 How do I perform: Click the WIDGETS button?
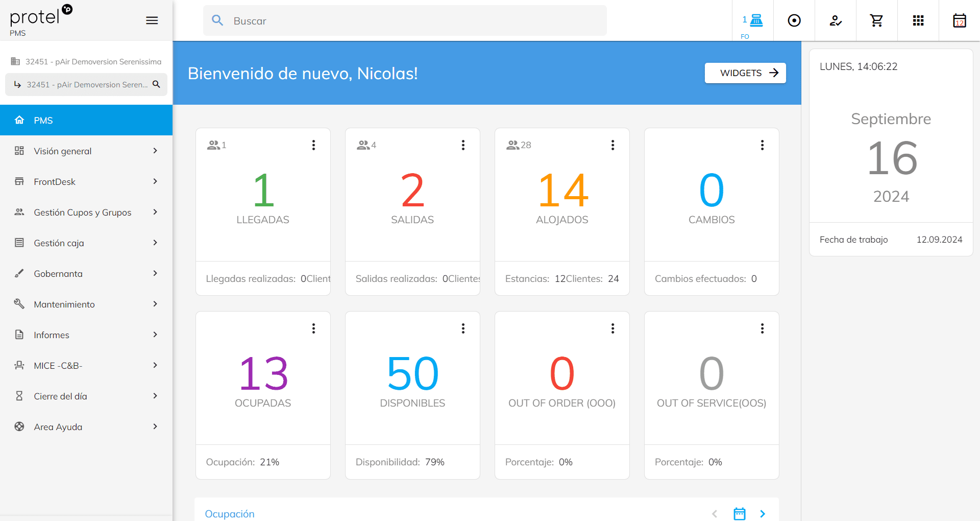point(745,73)
